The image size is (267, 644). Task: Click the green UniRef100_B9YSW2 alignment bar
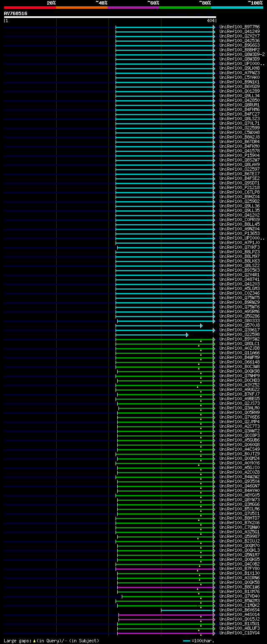point(165,339)
